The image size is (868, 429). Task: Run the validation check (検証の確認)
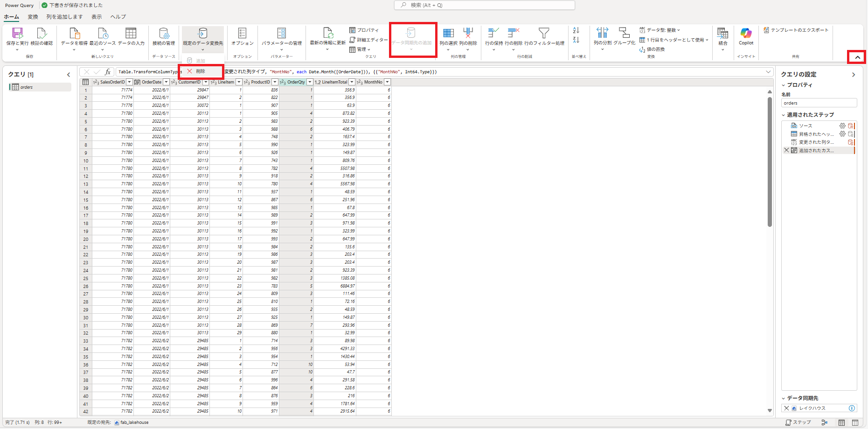(42, 37)
